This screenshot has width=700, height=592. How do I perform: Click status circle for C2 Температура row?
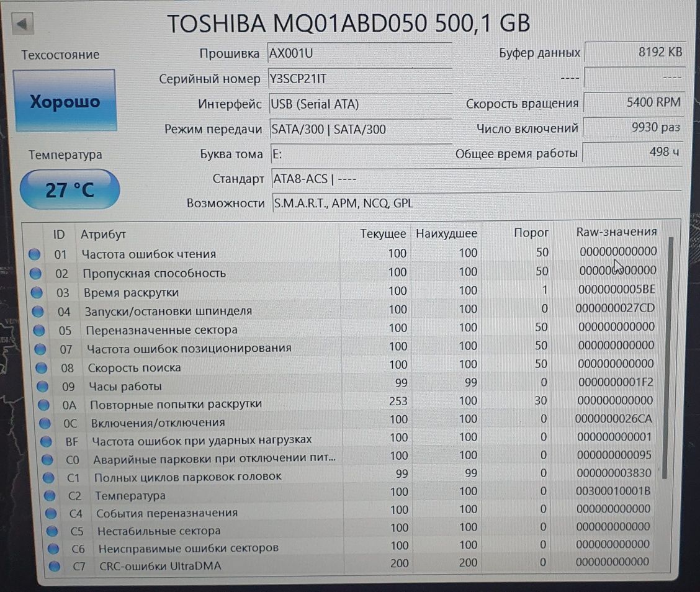[x=50, y=496]
